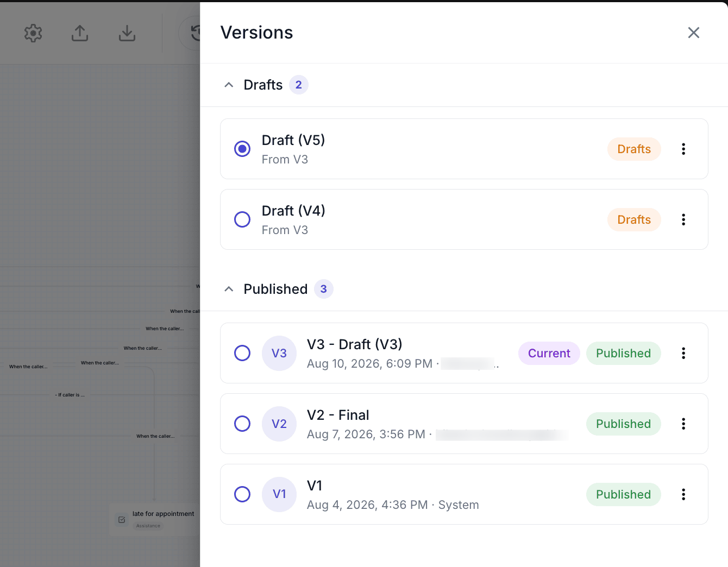Screen dimensions: 728x567
Task: Click the Aug 4, 2026, 4:36 PM timestamp
Action: click(x=367, y=505)
